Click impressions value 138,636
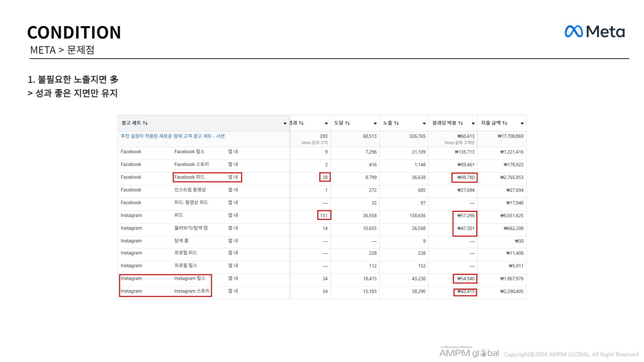The width and height of the screenshot is (644, 362). 417,216
